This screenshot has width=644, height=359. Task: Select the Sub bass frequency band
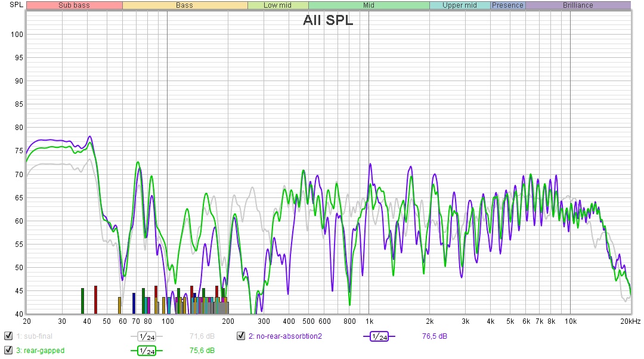coord(74,5)
